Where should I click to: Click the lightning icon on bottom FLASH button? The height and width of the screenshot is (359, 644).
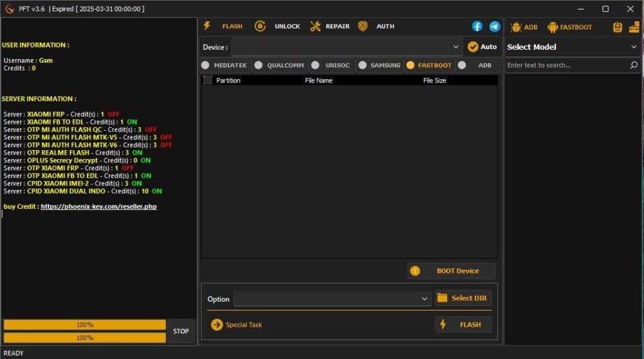(443, 324)
